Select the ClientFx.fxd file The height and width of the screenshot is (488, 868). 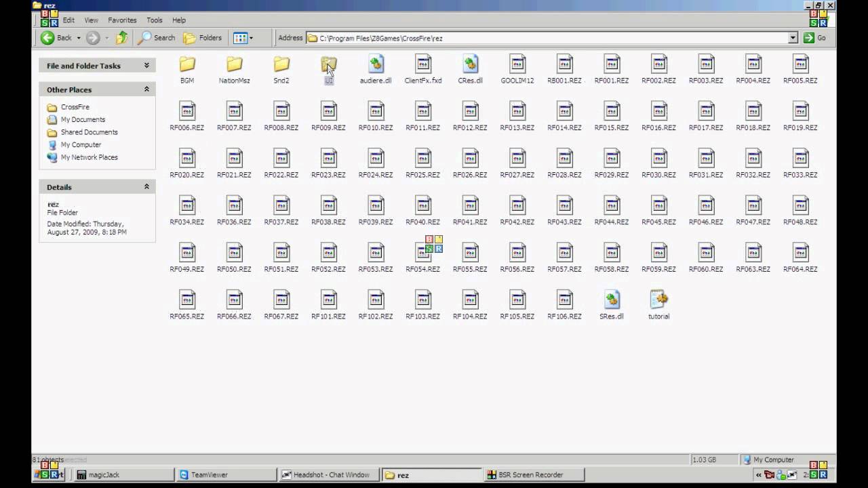coord(423,70)
